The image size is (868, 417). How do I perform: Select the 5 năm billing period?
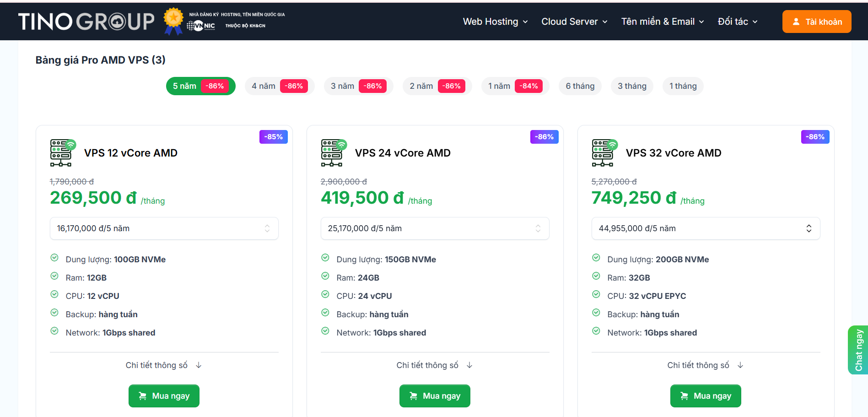coord(200,86)
